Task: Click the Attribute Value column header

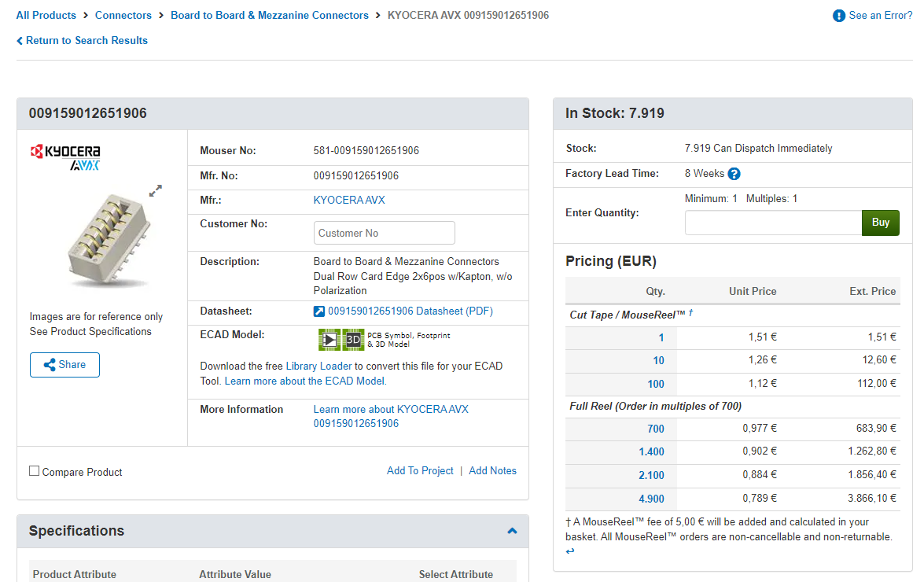Action: click(x=234, y=574)
